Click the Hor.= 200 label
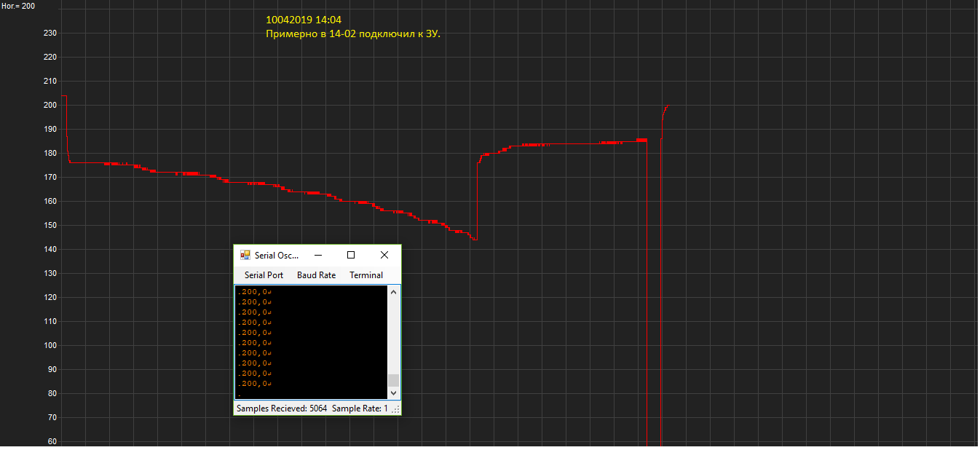Screen dimensions: 980x450 (x=18, y=5)
